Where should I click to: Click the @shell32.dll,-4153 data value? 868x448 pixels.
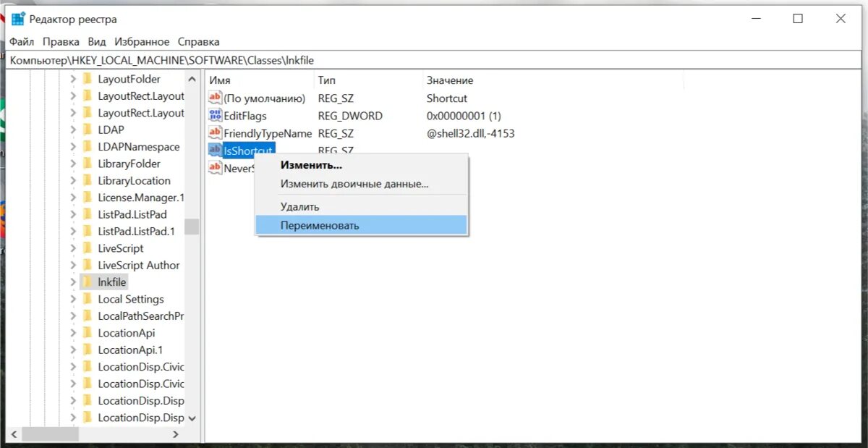[471, 133]
